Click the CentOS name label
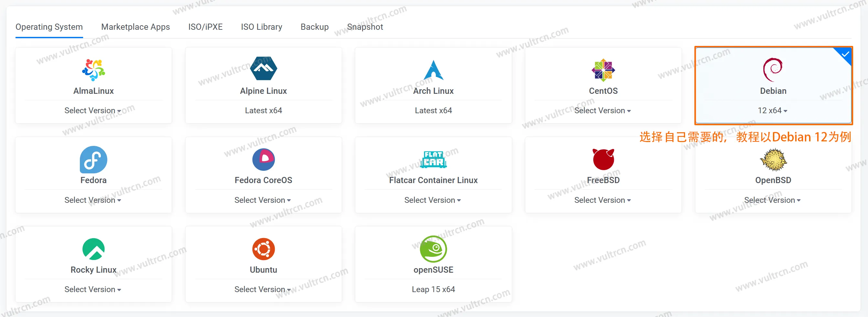The image size is (868, 317). click(x=603, y=91)
